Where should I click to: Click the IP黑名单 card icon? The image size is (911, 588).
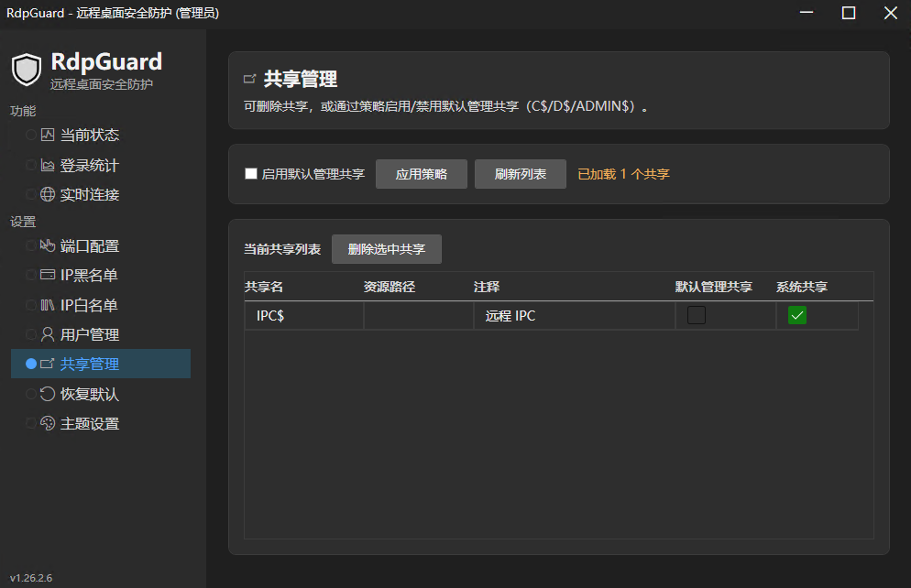click(x=48, y=275)
